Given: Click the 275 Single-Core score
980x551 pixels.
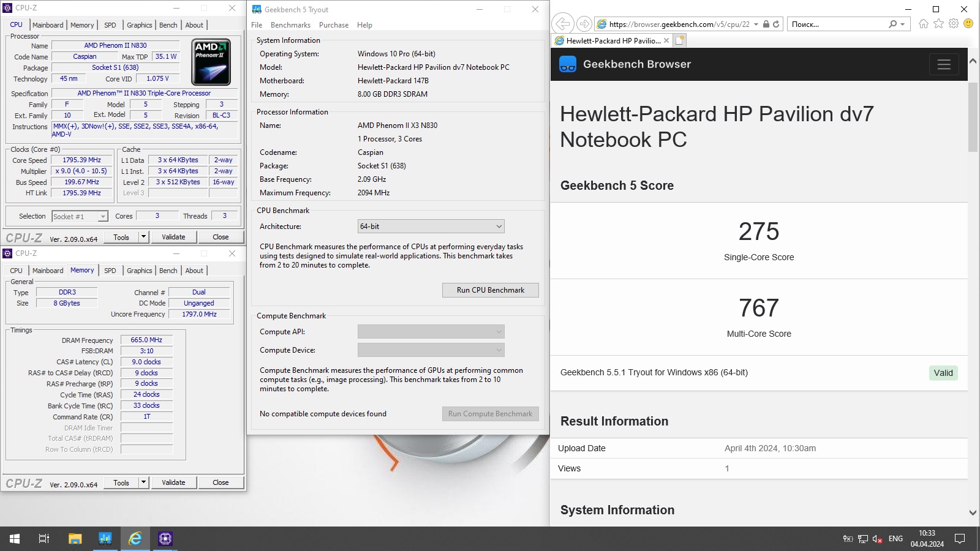Looking at the screenshot, I should [x=759, y=231].
